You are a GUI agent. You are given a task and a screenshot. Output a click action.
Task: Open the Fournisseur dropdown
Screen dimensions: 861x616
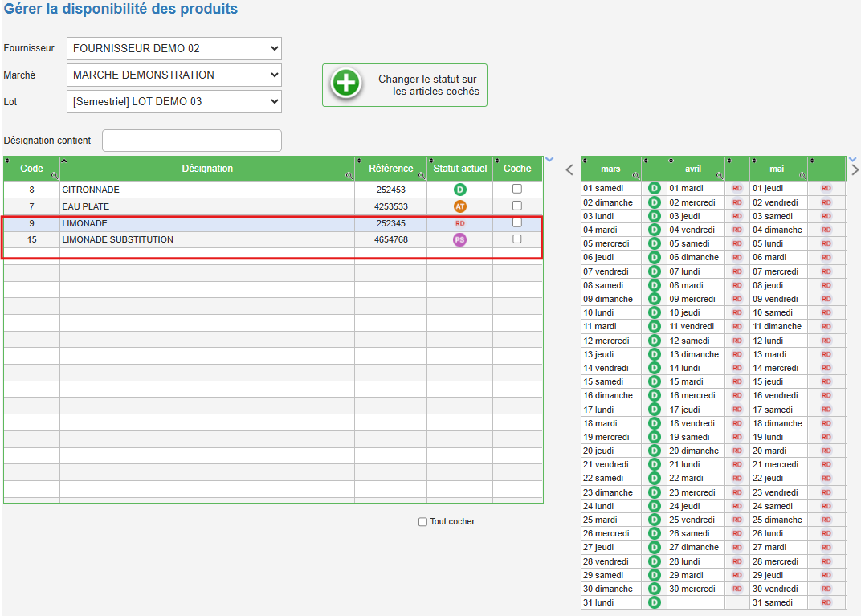(174, 48)
